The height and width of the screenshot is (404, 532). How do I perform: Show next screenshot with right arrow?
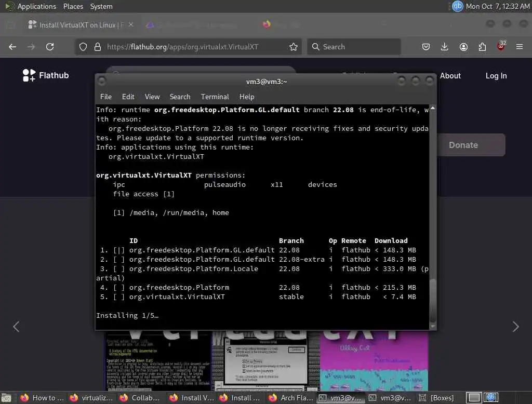[x=516, y=327]
